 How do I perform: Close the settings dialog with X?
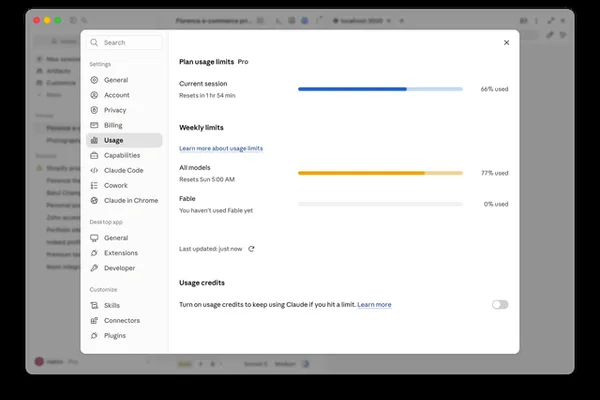point(506,42)
